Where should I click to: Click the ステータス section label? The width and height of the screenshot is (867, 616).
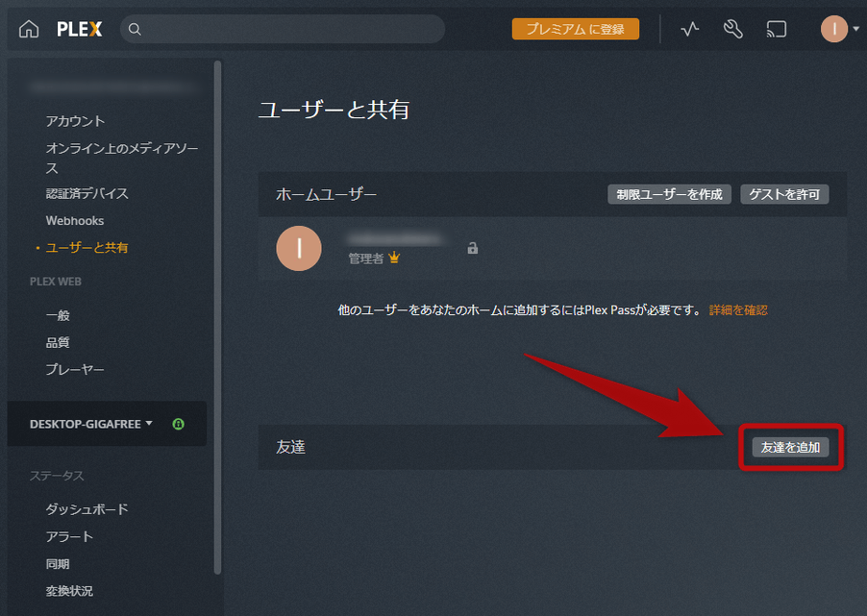click(57, 476)
